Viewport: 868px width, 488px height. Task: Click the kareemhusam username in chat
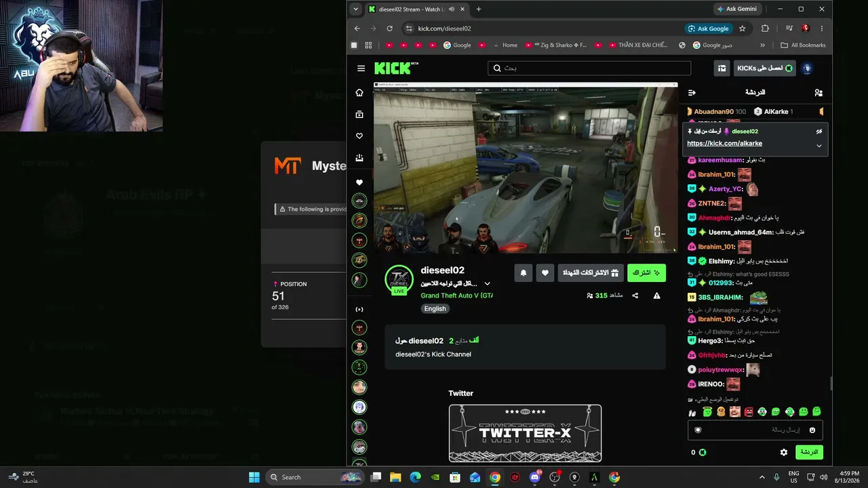tap(719, 160)
